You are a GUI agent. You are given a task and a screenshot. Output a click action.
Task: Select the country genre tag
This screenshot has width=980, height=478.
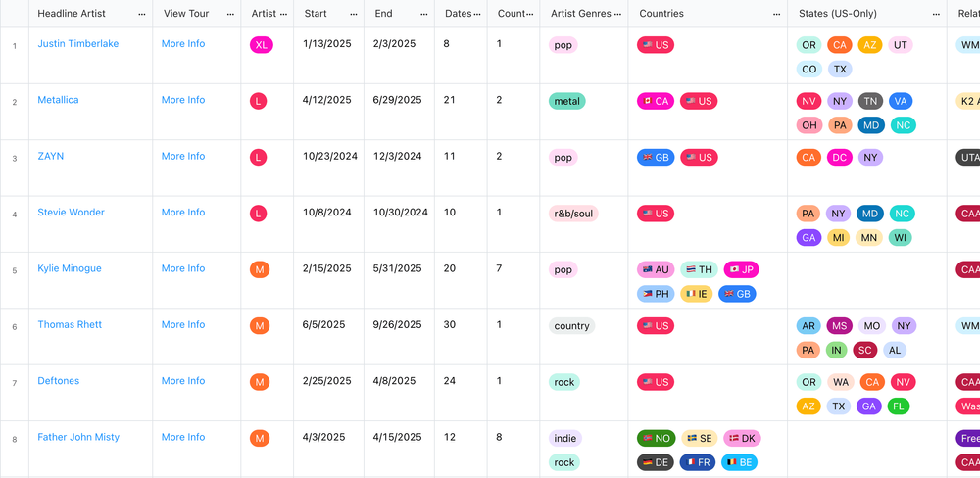[571, 326]
